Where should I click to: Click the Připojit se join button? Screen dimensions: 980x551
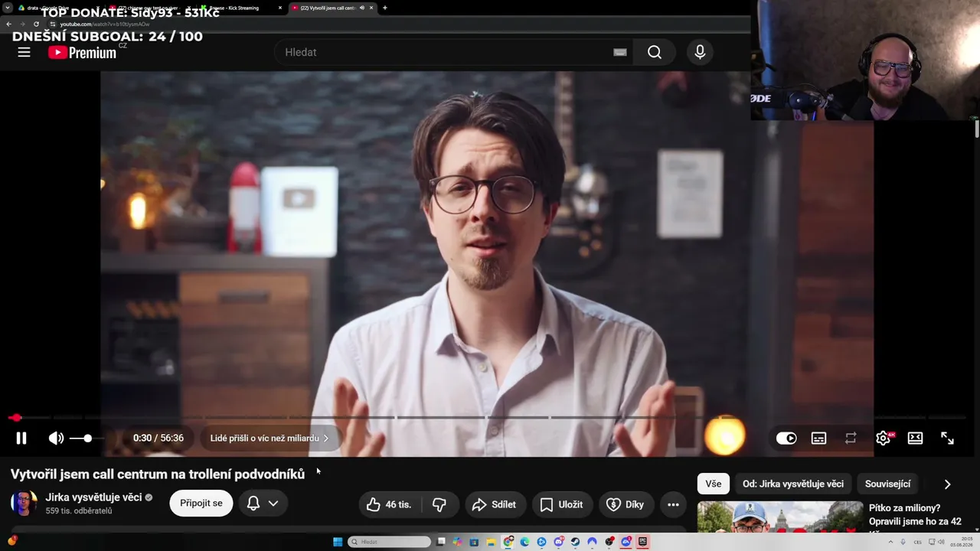point(201,503)
